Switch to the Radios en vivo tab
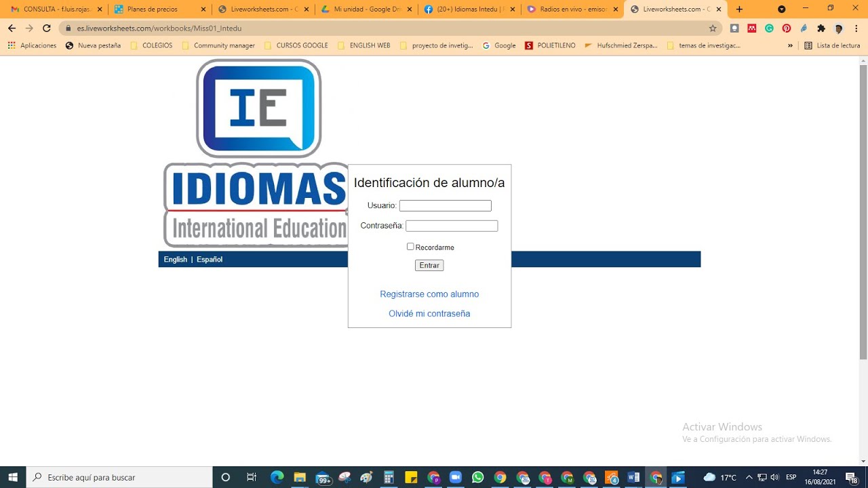The image size is (868, 488). pos(573,9)
